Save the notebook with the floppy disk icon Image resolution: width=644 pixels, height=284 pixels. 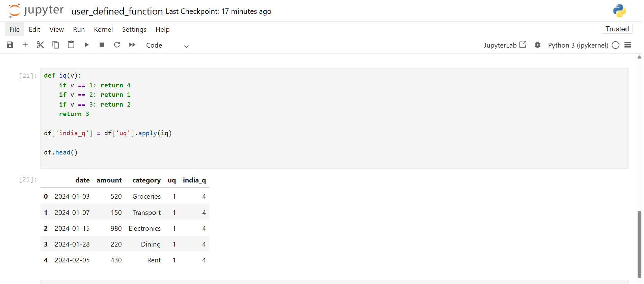tap(10, 45)
